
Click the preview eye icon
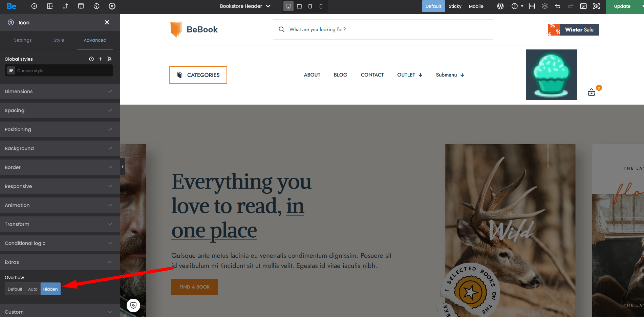[x=596, y=6]
